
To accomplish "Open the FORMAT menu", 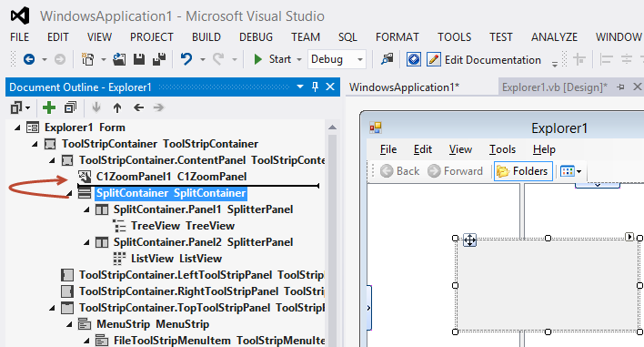I will pos(397,37).
